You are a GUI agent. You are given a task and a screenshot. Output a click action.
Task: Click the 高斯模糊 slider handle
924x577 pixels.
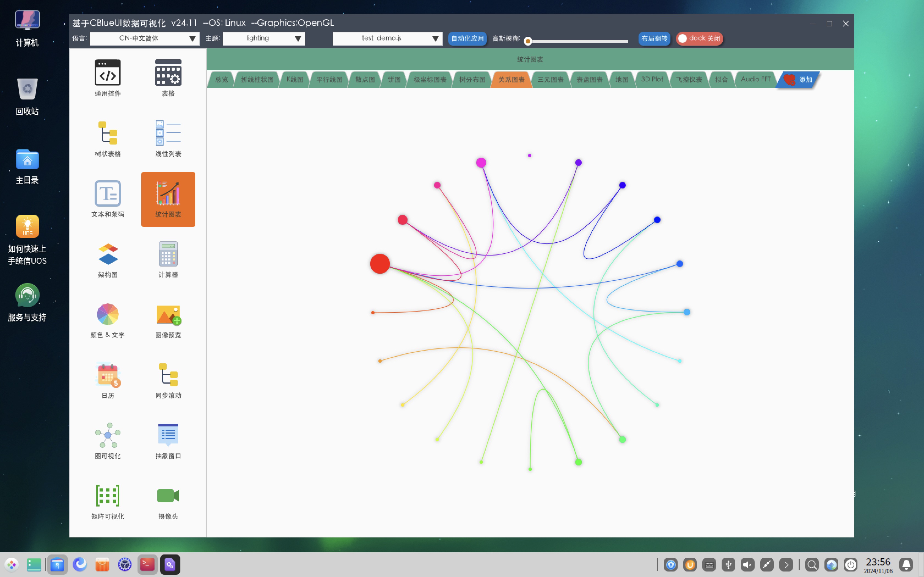528,41
